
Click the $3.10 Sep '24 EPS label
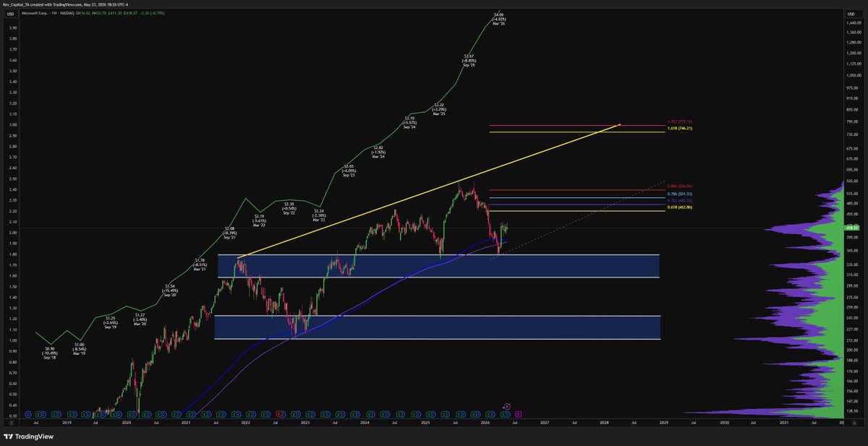[x=409, y=122]
